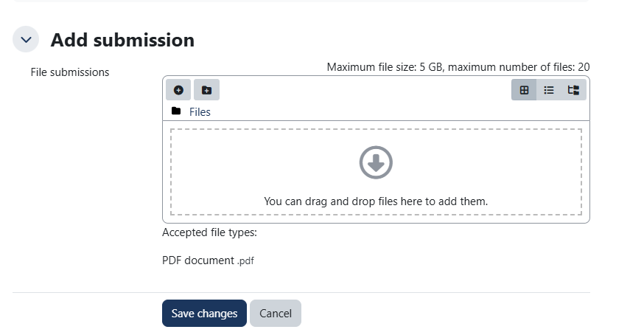Click the PDF document file type text
Image resolution: width=644 pixels, height=335 pixels.
[198, 260]
